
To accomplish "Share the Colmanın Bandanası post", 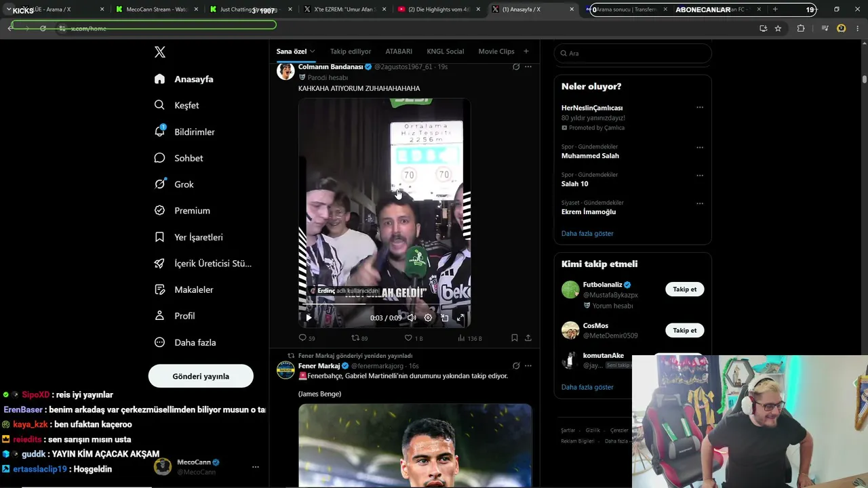I will click(528, 338).
